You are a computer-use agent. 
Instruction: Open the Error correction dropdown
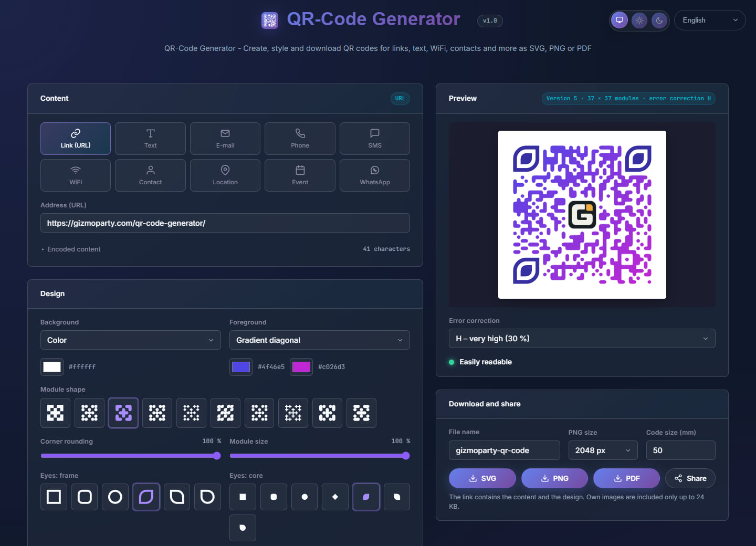tap(582, 339)
